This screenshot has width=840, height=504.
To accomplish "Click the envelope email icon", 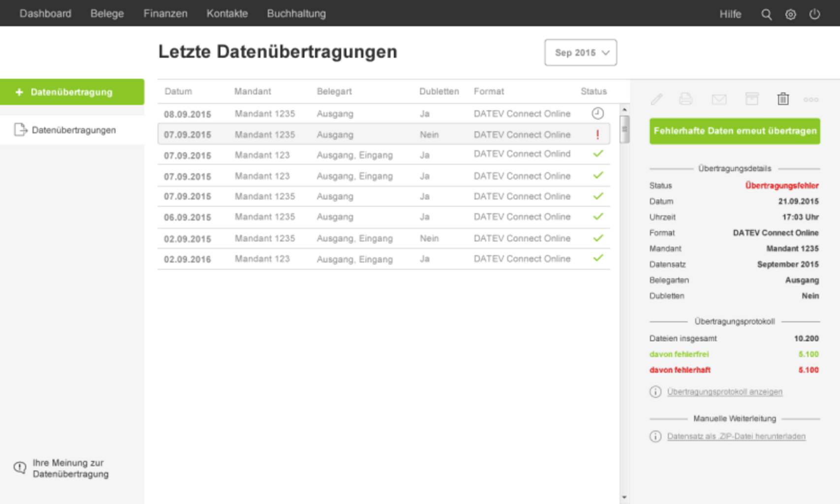I will 719,100.
